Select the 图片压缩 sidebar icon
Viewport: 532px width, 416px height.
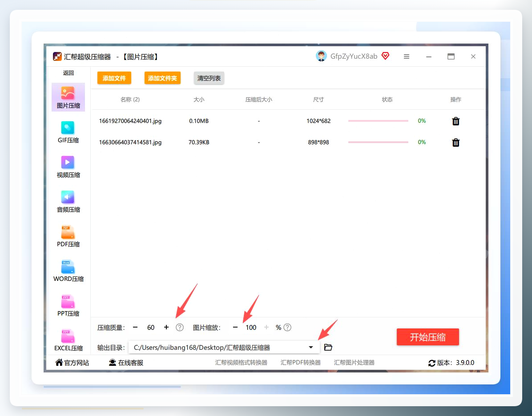[x=68, y=97]
